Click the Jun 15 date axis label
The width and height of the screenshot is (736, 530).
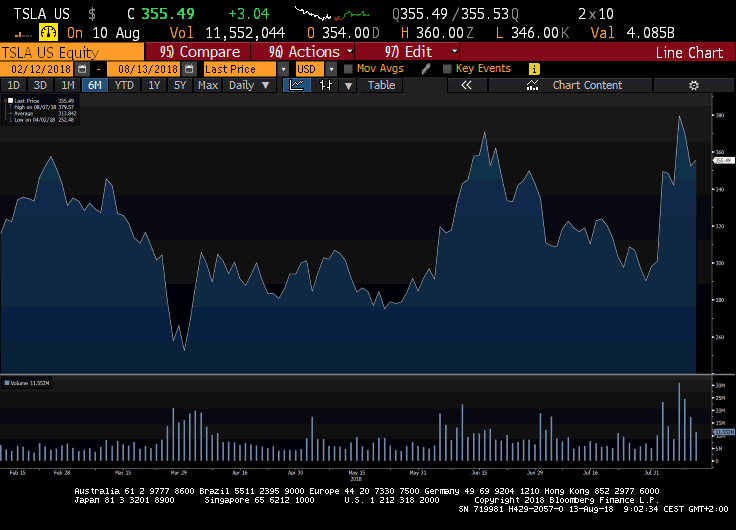[x=479, y=473]
